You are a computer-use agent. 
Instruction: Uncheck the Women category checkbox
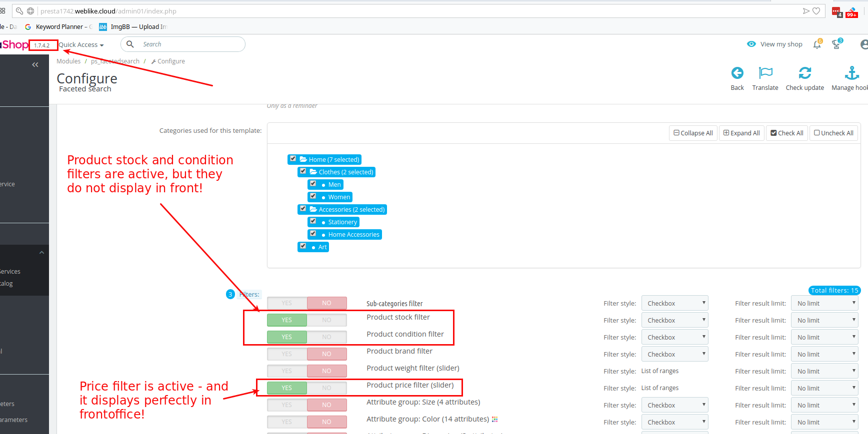point(313,196)
